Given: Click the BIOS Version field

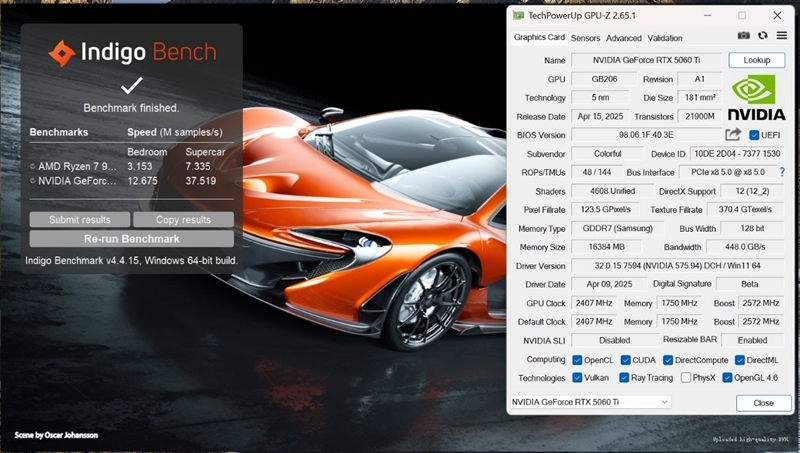Looking at the screenshot, I should [x=646, y=135].
